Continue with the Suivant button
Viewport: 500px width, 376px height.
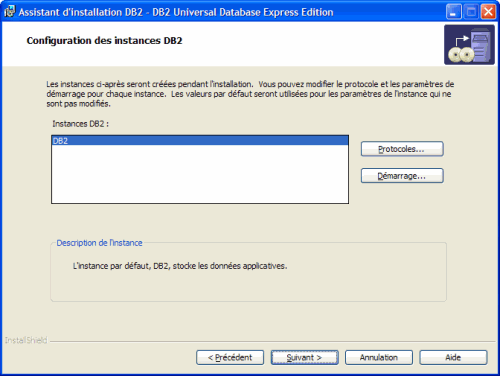(304, 357)
